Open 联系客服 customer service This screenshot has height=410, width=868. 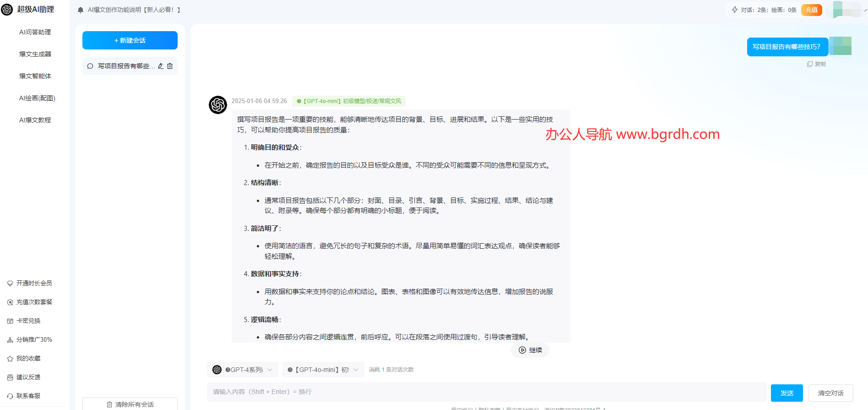24,396
